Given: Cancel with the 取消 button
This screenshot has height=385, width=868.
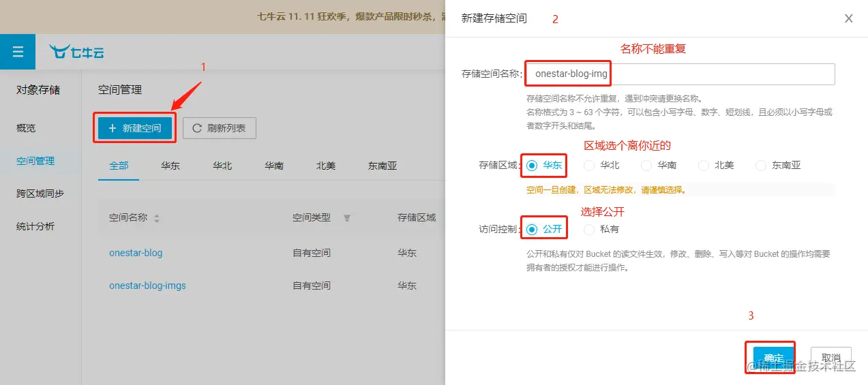Looking at the screenshot, I should (x=830, y=358).
